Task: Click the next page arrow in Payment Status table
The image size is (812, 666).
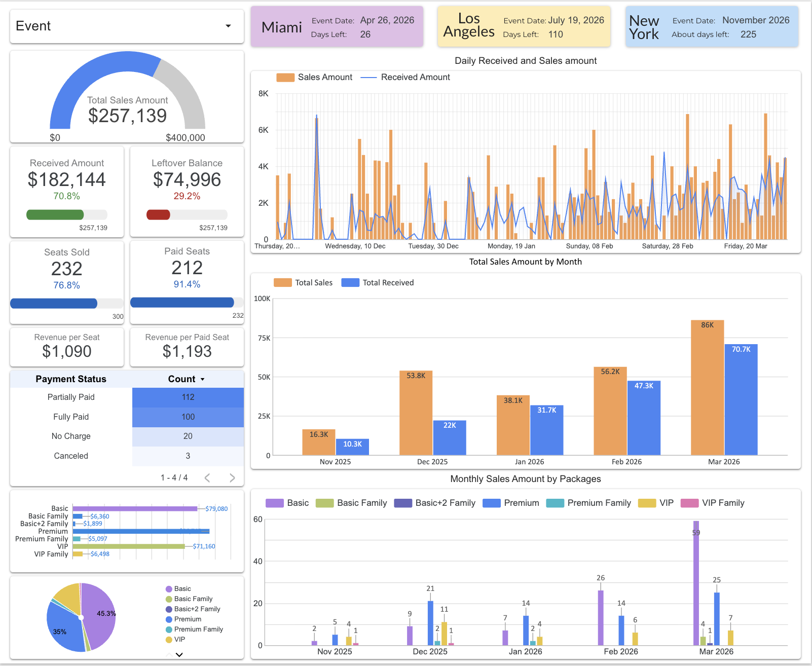Action: [x=232, y=477]
